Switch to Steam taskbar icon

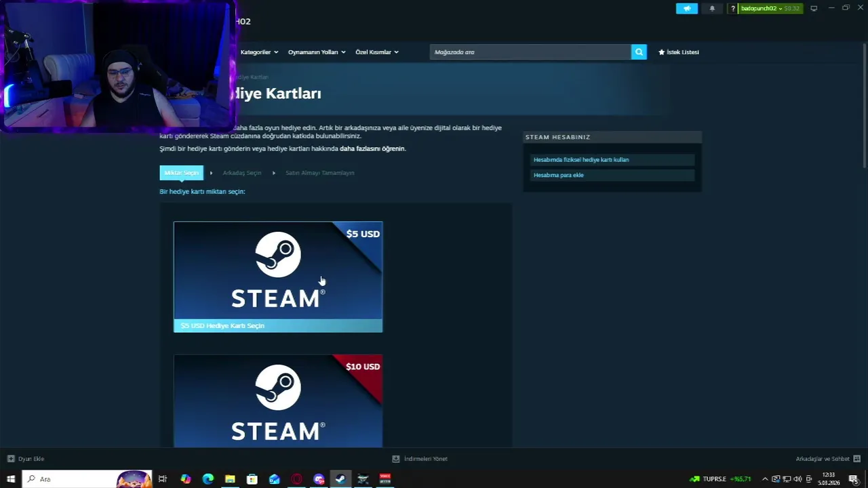(340, 479)
